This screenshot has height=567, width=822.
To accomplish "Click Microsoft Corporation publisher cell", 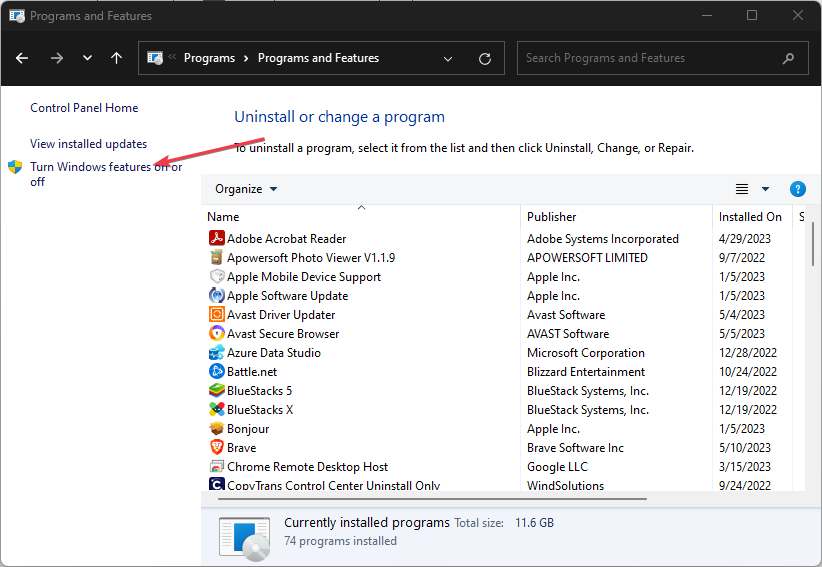I will pyautogui.click(x=586, y=353).
